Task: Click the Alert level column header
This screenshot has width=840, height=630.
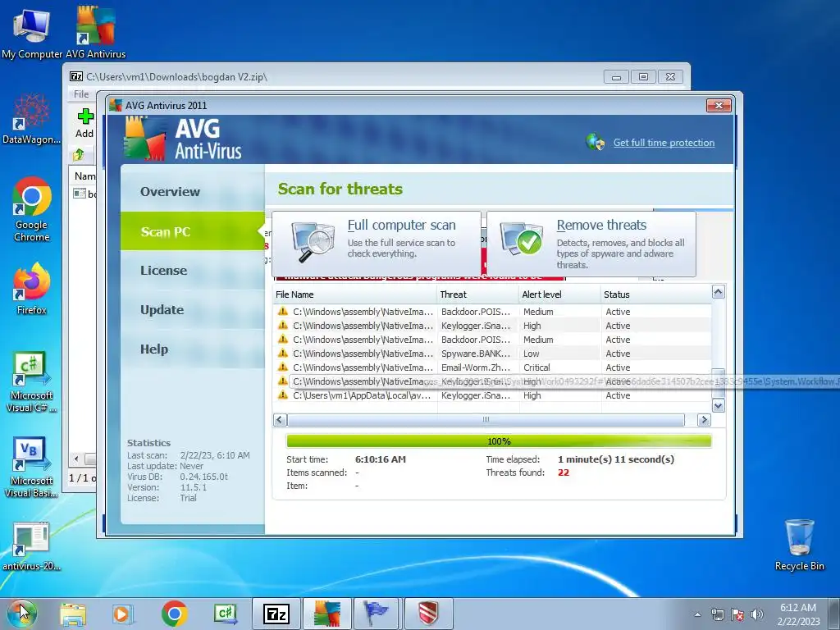Action: (x=559, y=294)
